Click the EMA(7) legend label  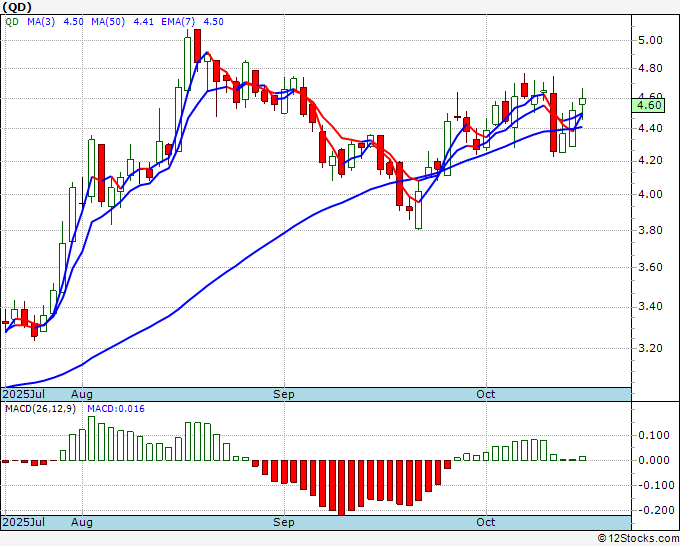point(178,22)
